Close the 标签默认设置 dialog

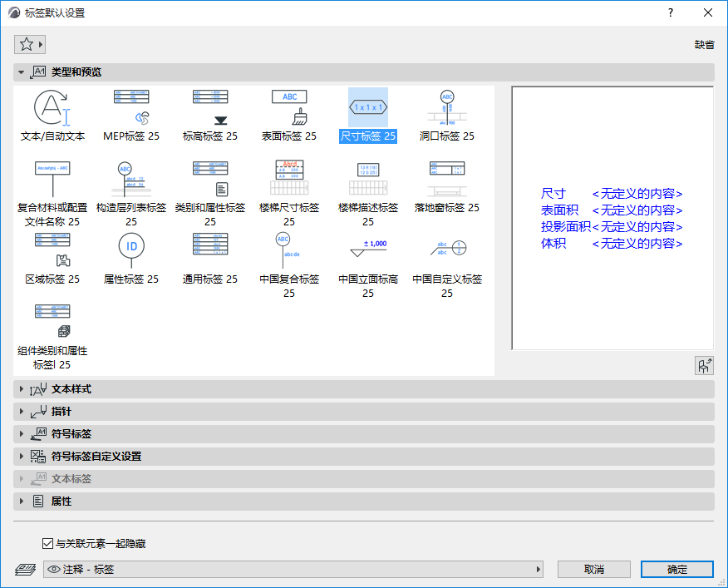[708, 12]
